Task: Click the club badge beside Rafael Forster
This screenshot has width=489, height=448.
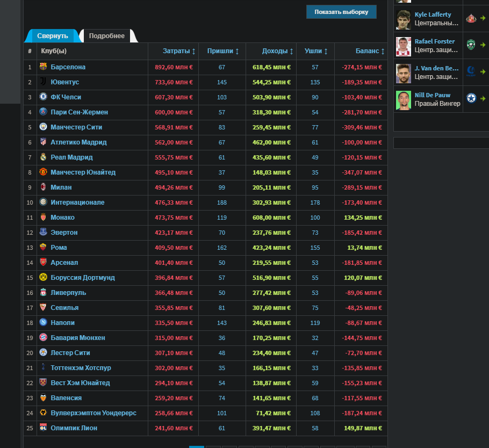Action: [x=471, y=45]
